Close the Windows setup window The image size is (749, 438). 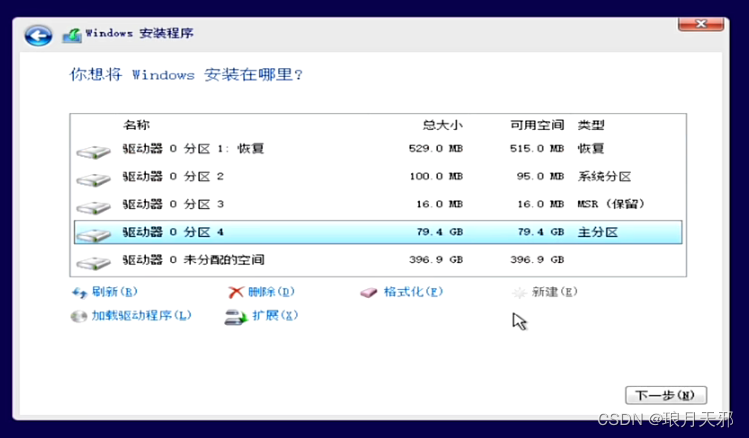pos(701,24)
